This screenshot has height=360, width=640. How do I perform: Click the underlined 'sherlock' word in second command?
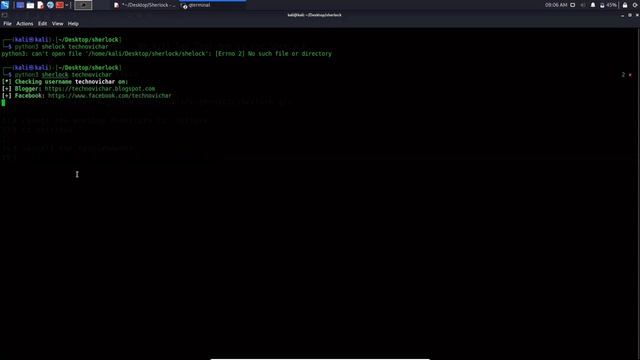pyautogui.click(x=55, y=75)
